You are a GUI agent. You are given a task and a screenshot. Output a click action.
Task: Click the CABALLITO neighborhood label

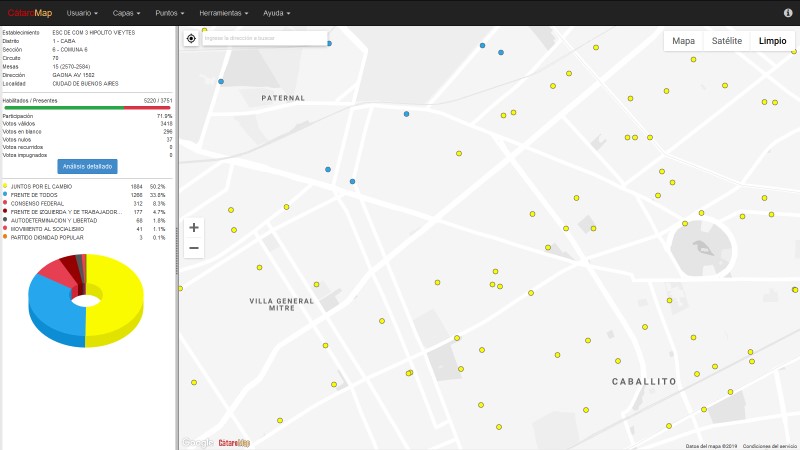pyautogui.click(x=644, y=382)
